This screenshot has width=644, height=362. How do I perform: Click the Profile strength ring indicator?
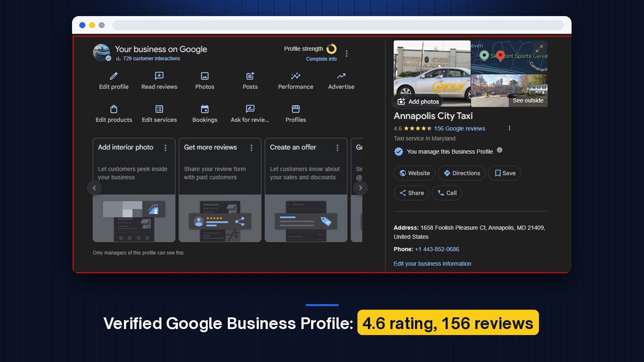(x=332, y=49)
